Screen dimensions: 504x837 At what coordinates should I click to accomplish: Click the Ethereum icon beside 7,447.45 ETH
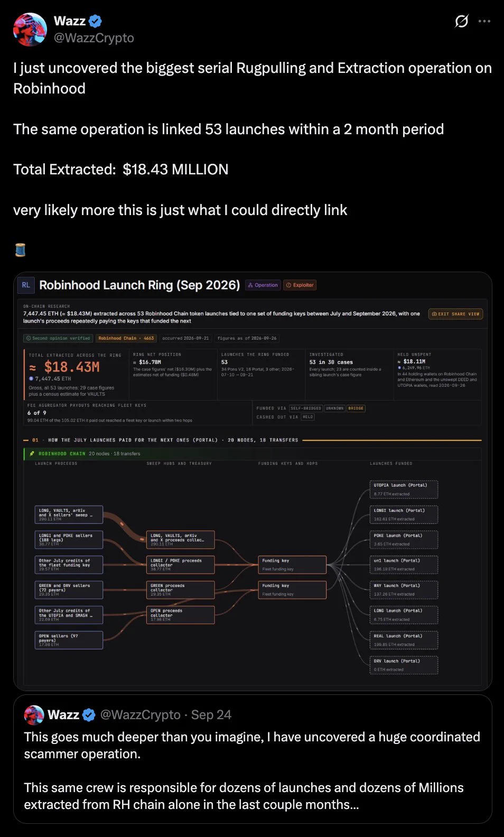31,379
